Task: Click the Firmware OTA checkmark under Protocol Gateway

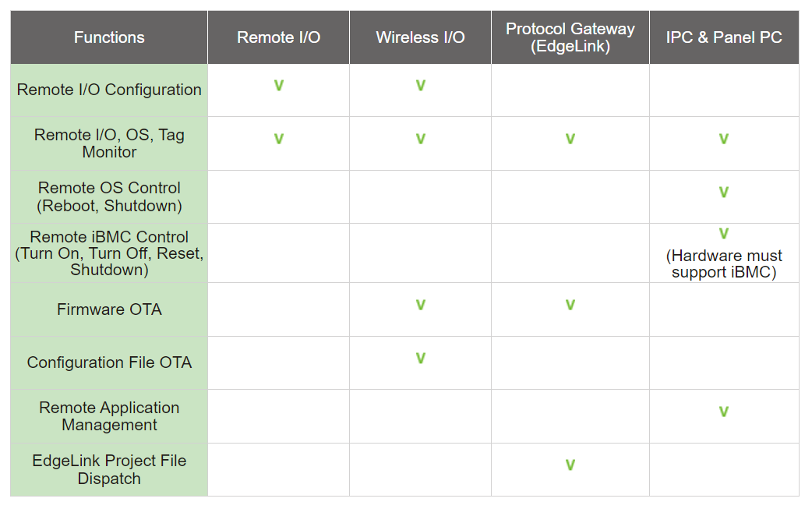Action: [x=570, y=305]
